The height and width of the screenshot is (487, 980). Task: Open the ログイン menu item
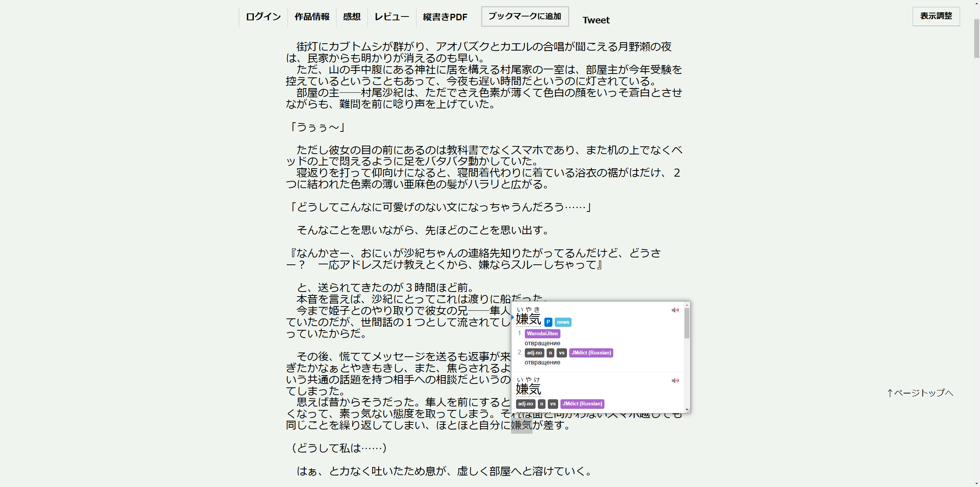click(263, 17)
